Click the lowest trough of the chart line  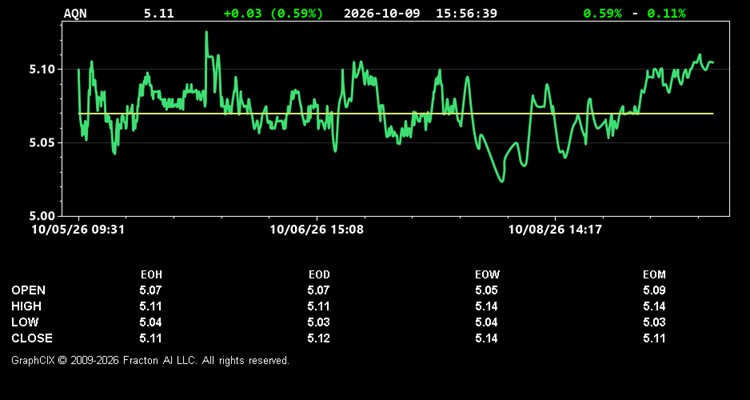(501, 181)
